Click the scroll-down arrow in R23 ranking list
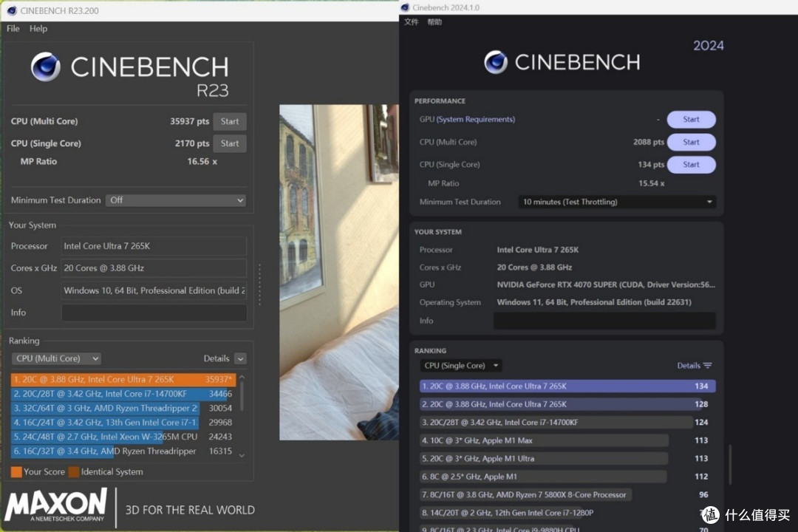 (x=241, y=455)
